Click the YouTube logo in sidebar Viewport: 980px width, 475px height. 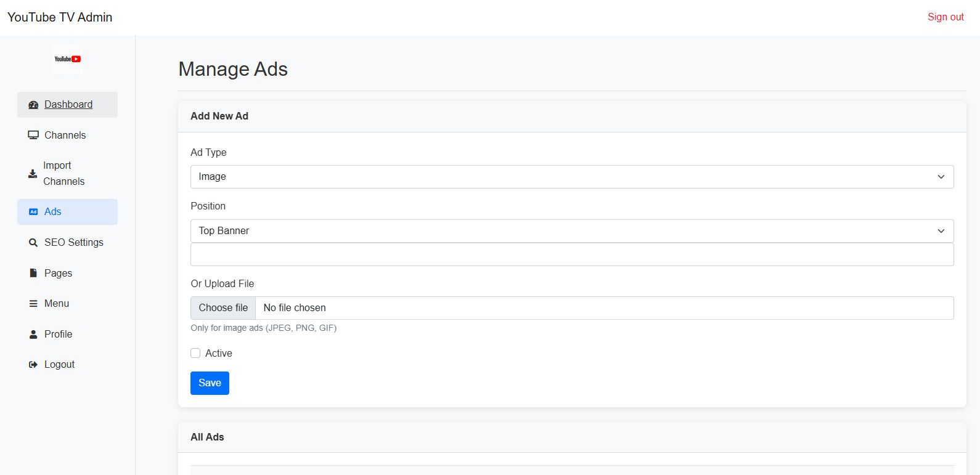[67, 59]
